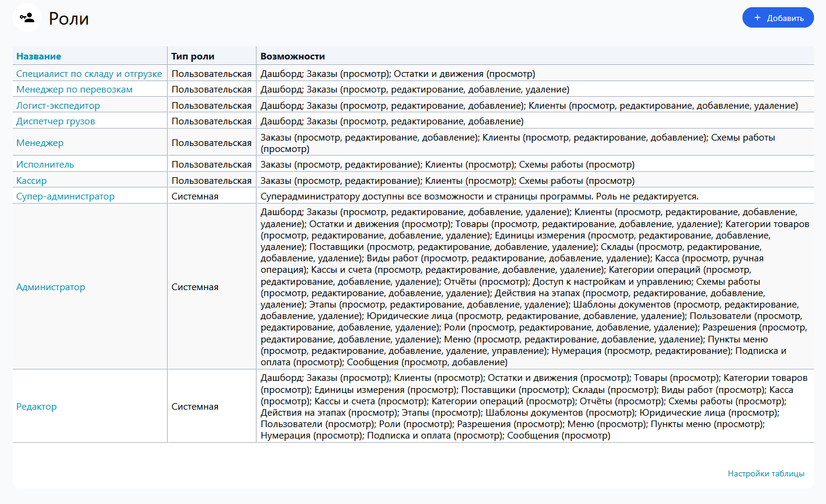Sort table by Название column header
Screen dimensions: 826x504
click(x=38, y=56)
